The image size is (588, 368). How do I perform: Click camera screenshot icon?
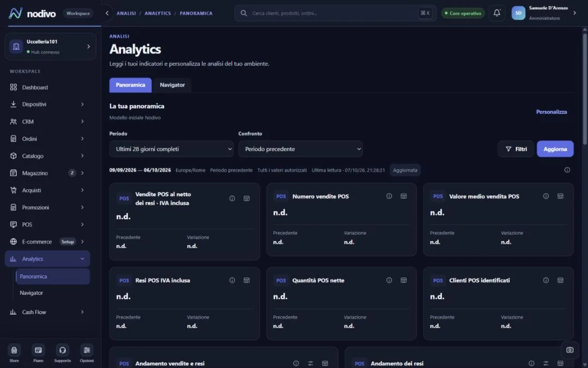point(569,350)
